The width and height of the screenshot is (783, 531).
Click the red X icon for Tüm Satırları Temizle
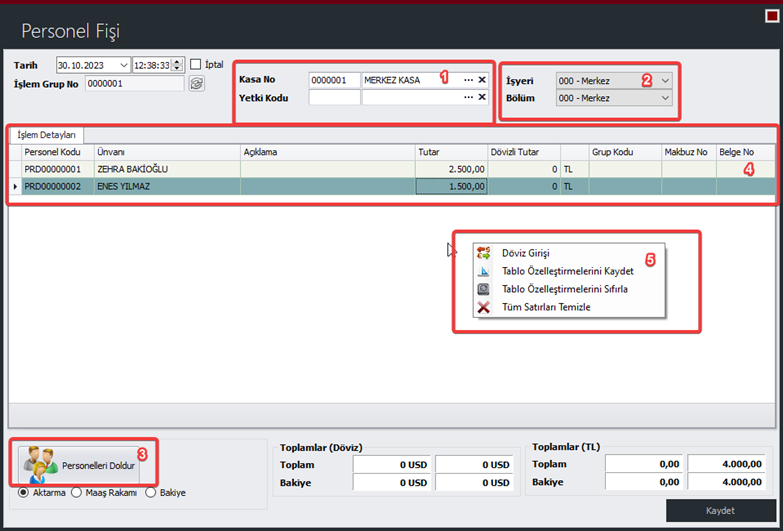[x=484, y=307]
